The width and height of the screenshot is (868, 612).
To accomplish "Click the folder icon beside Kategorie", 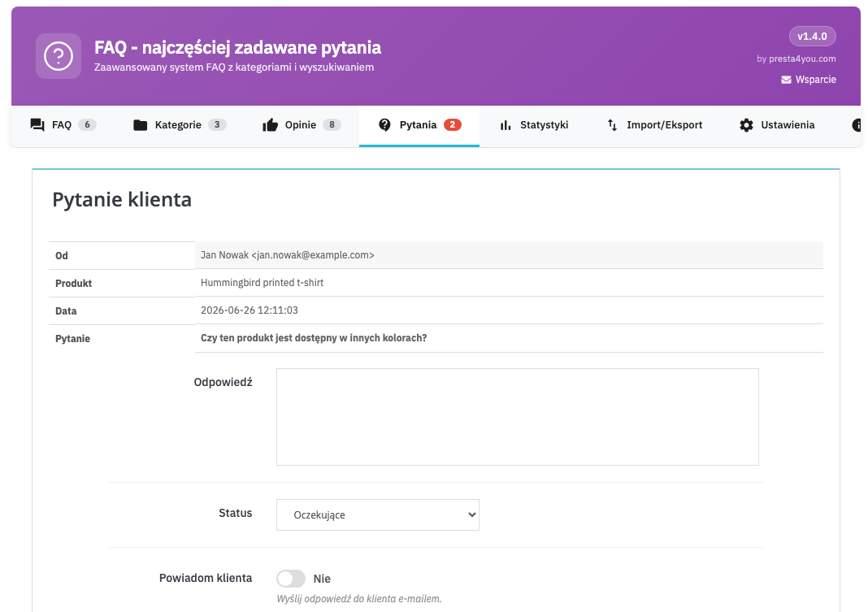I will coord(141,125).
